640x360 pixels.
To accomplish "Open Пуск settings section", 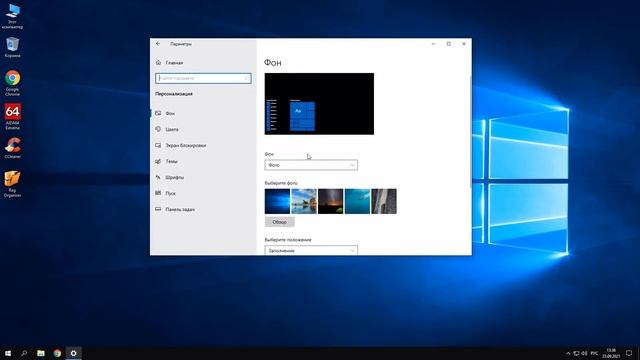I will (203, 193).
